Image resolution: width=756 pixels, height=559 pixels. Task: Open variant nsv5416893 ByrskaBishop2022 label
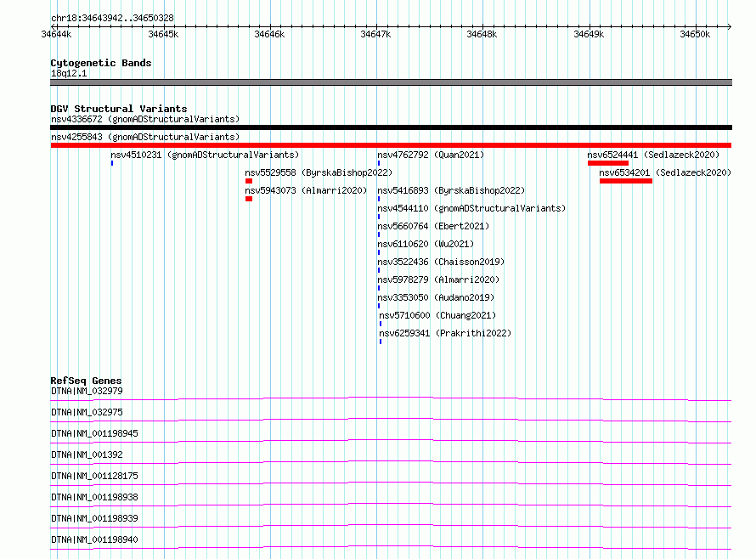click(x=451, y=190)
